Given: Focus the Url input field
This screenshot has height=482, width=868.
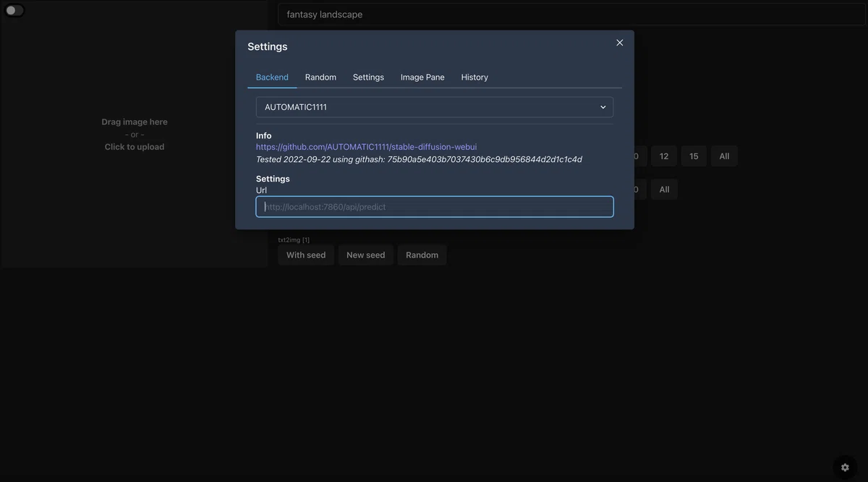Looking at the screenshot, I should (x=435, y=207).
